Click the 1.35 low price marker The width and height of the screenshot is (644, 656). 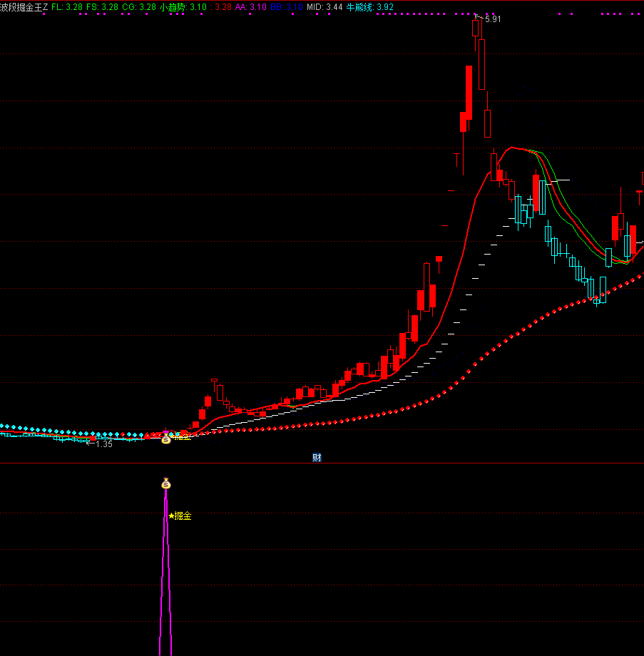(x=103, y=444)
